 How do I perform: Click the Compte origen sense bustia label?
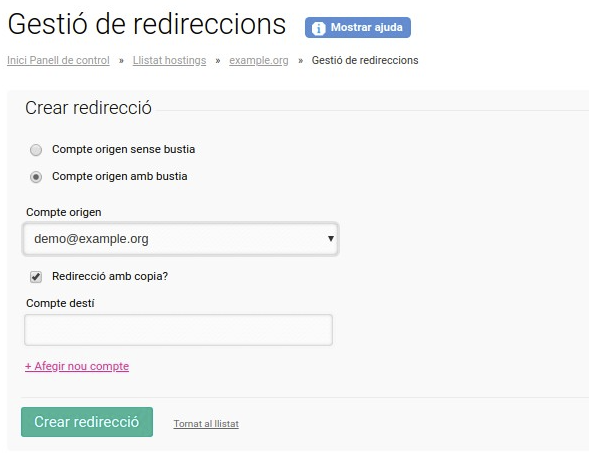click(124, 149)
